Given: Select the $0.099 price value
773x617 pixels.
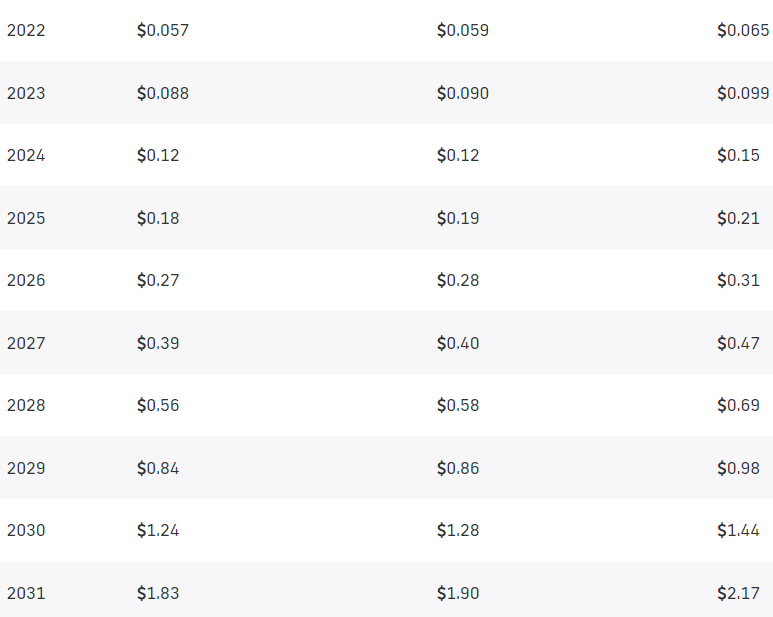Looking at the screenshot, I should [x=742, y=93].
